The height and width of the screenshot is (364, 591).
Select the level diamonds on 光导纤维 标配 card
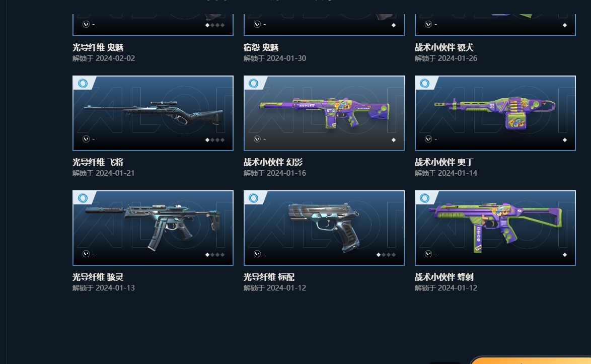pyautogui.click(x=386, y=255)
